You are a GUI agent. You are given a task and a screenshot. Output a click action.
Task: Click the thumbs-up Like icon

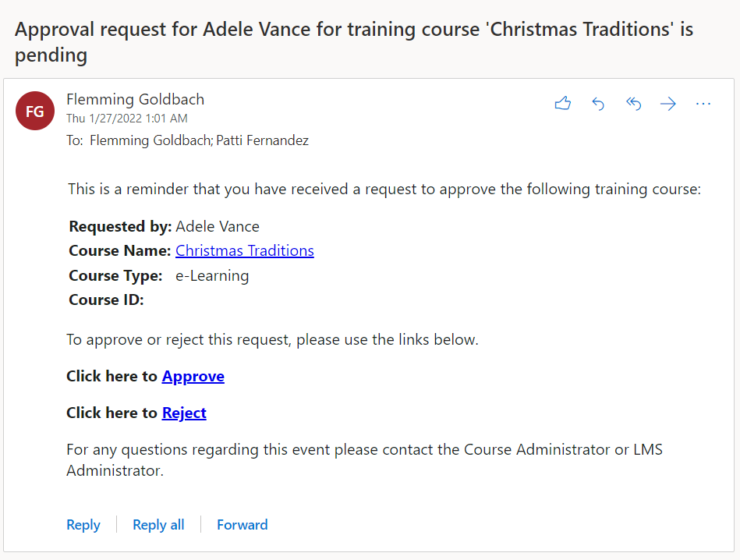[x=563, y=104]
